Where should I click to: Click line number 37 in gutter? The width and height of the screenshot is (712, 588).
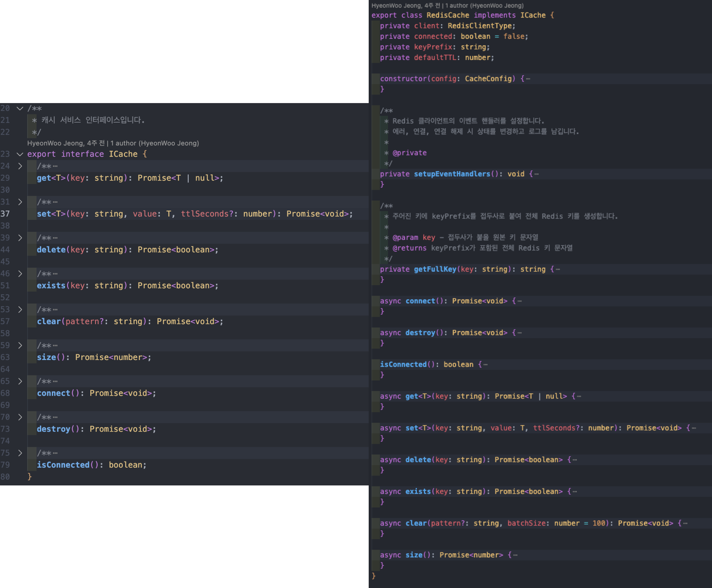(5, 214)
